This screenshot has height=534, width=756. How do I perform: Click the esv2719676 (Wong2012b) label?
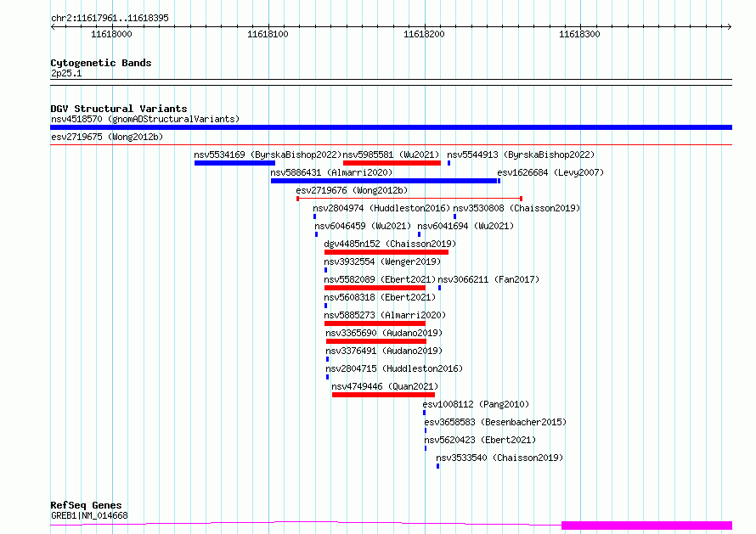pos(352,190)
